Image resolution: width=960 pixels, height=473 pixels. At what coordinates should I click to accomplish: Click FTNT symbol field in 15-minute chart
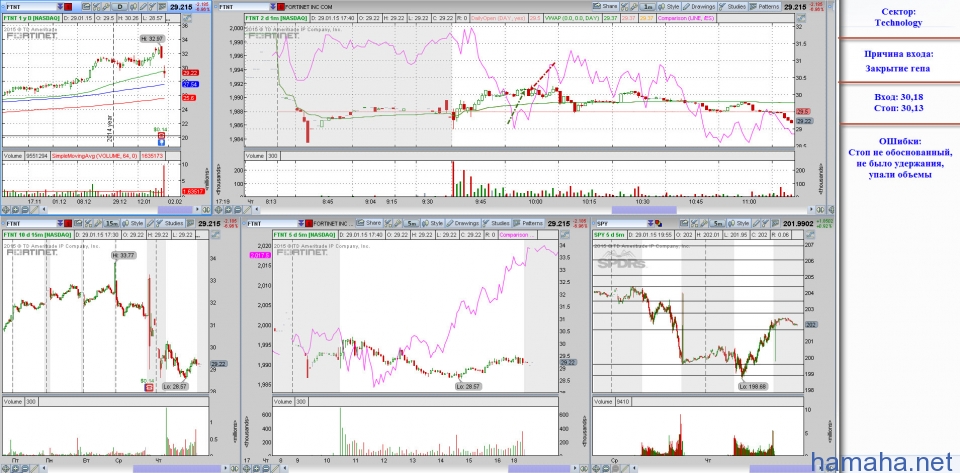click(31, 224)
